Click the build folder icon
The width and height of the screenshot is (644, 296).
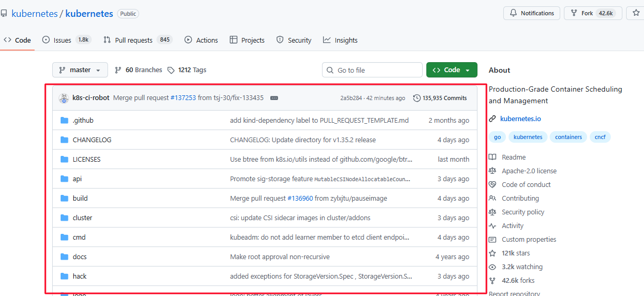pos(64,199)
